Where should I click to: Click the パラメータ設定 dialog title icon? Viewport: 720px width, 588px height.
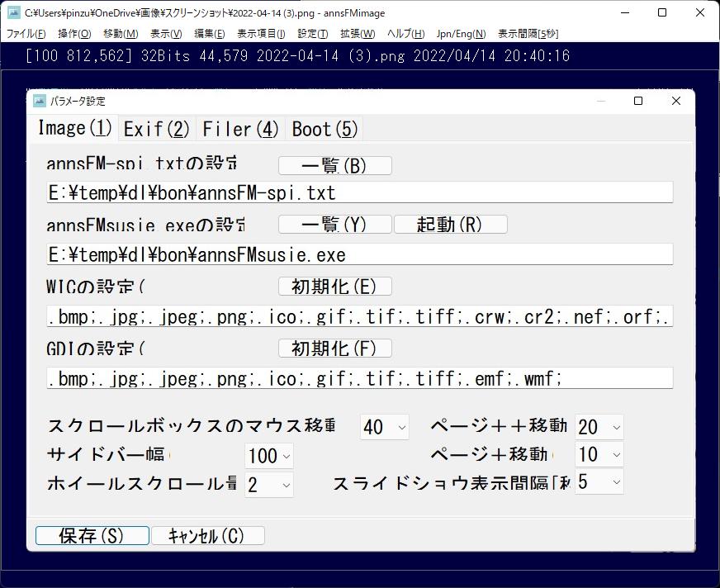point(40,101)
